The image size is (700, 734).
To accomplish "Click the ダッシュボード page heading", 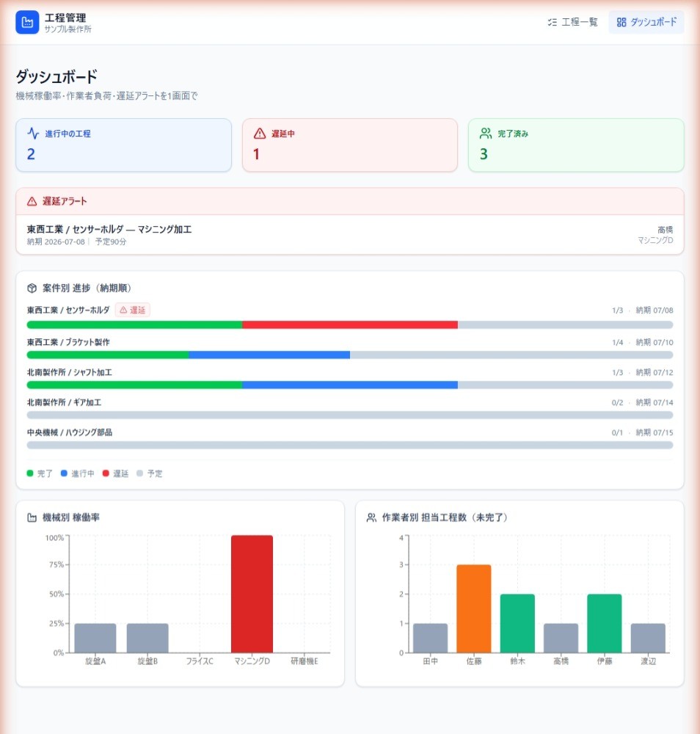I will pyautogui.click(x=56, y=76).
